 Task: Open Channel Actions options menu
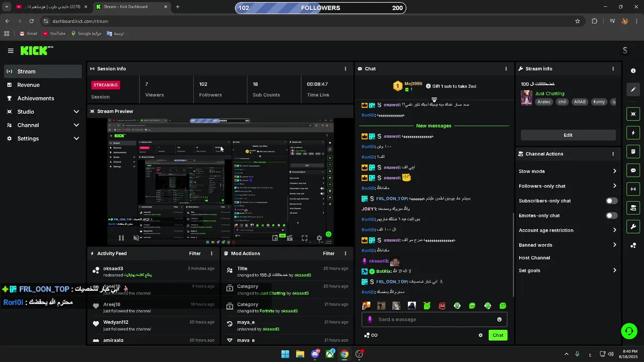coord(613,154)
